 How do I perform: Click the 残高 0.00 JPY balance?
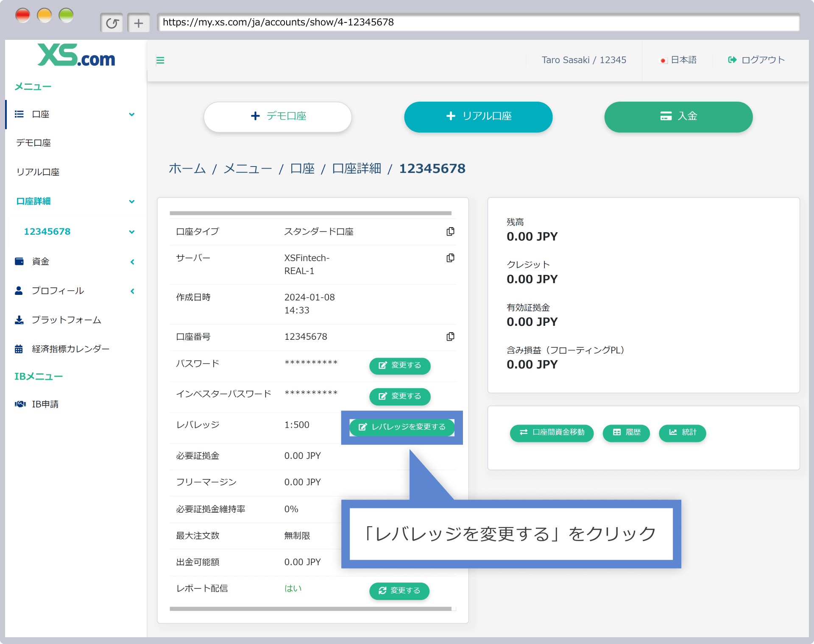coord(532,236)
